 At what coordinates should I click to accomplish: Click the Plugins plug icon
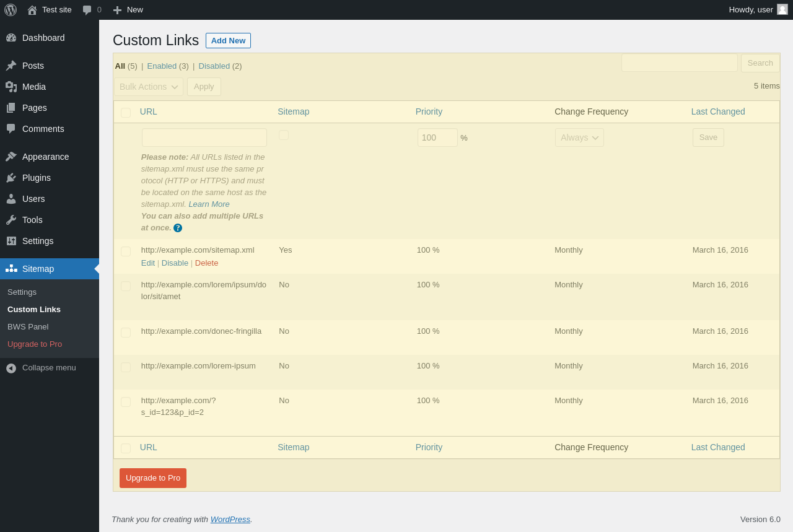click(11, 178)
